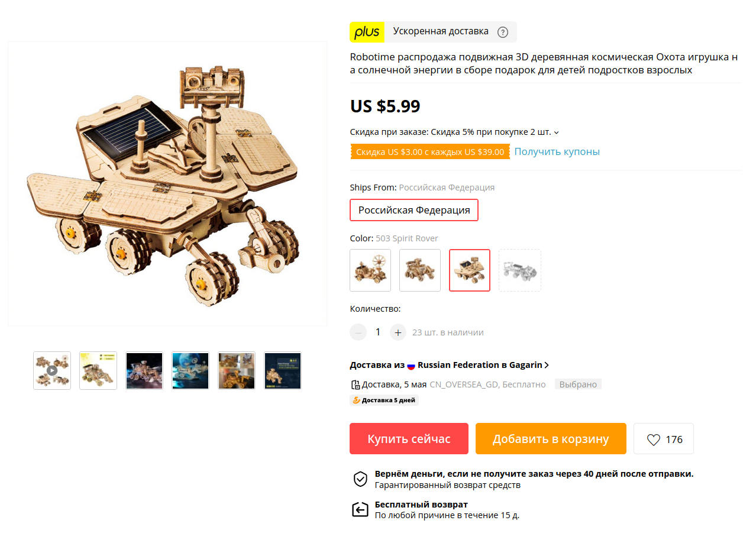Screen dimensions: 756x543
Task: Click the yellow Plus badge
Action: coord(367,32)
